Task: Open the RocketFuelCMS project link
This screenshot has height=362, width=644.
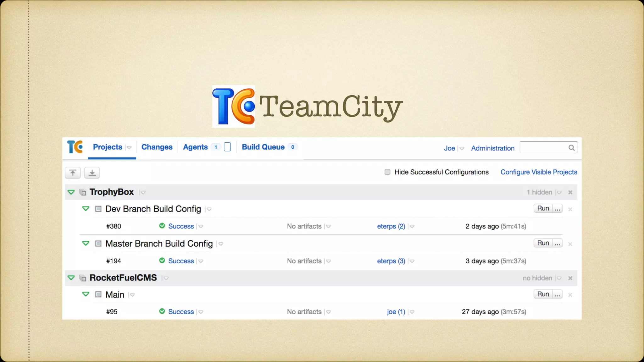Action: (123, 278)
